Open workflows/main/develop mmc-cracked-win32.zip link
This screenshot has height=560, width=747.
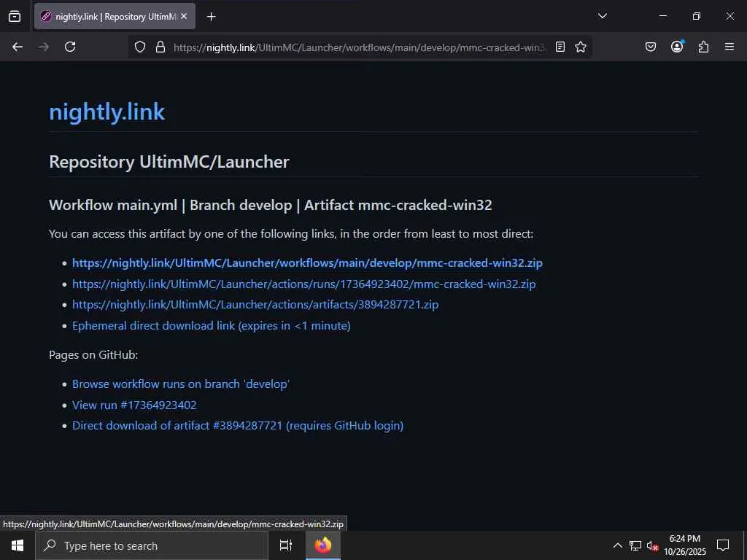click(307, 262)
